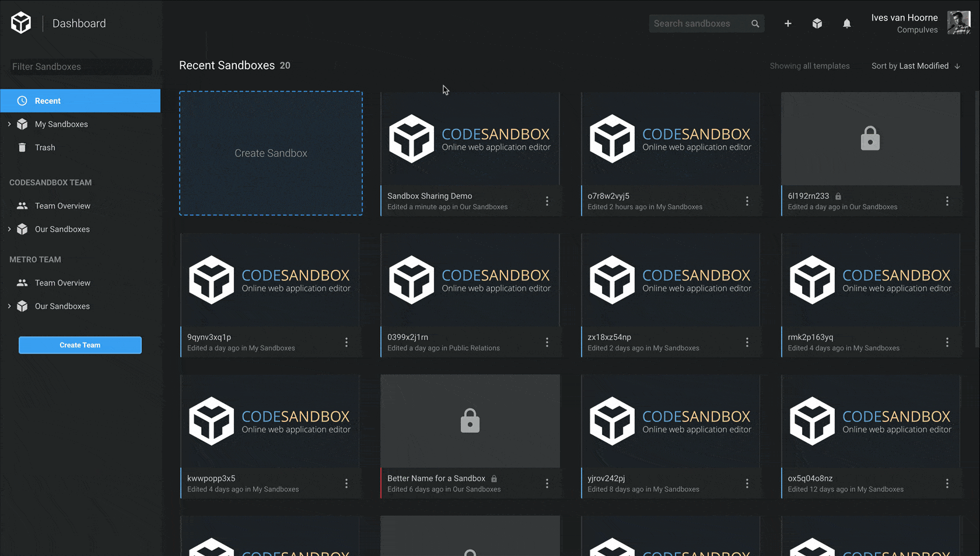980x556 pixels.
Task: Click the cube icon next to the plus button
Action: tap(817, 23)
